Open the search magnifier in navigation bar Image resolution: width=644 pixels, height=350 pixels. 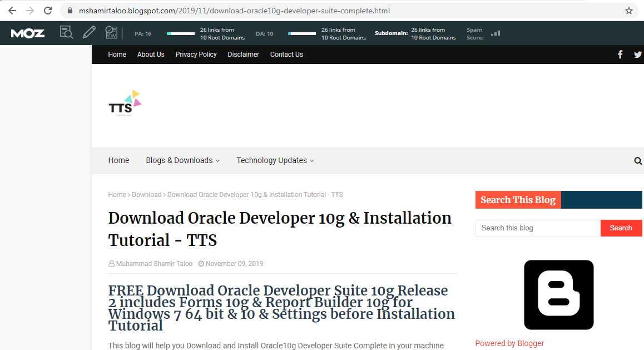pyautogui.click(x=638, y=161)
